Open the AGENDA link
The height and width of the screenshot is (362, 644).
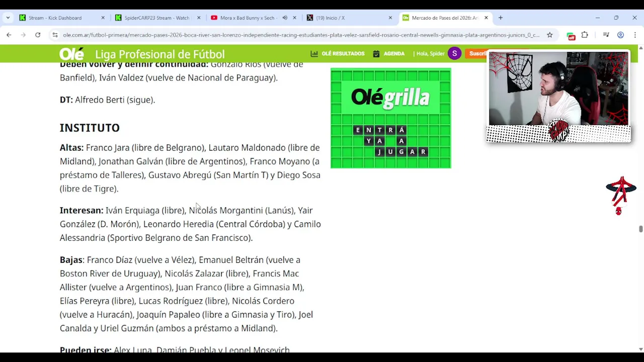tap(394, 53)
